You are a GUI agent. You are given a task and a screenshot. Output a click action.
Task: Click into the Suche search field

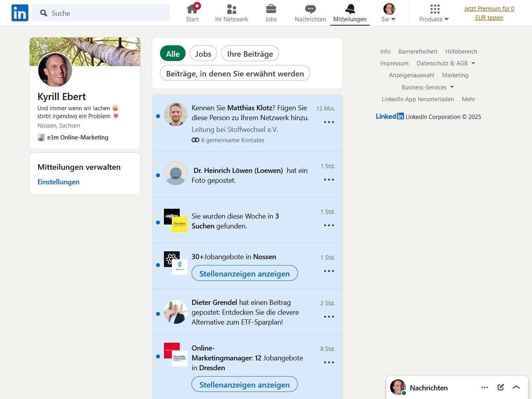pyautogui.click(x=101, y=13)
